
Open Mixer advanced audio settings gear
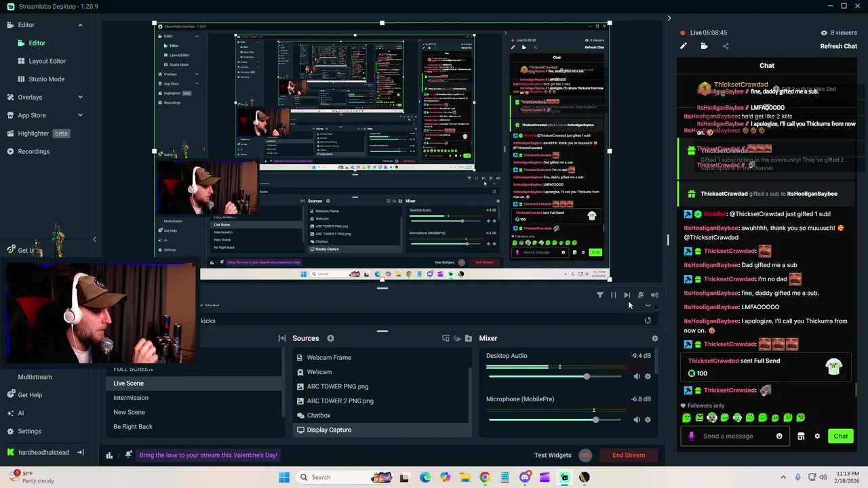click(654, 338)
